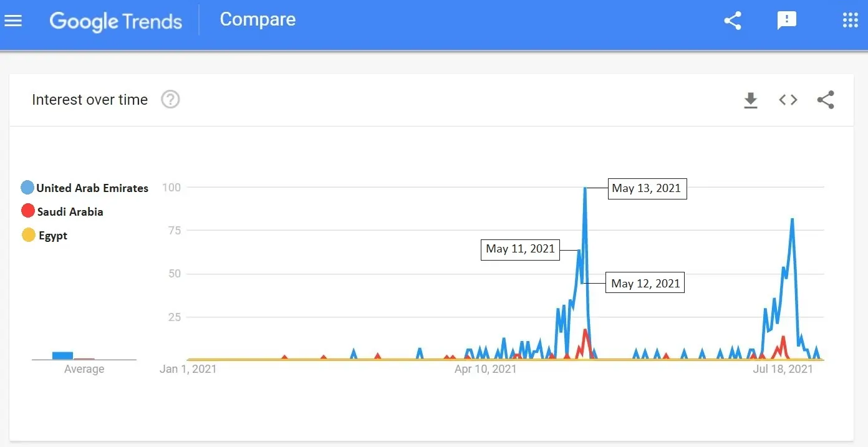The image size is (868, 447).
Task: Open Interest over time help tooltip
Action: click(170, 99)
